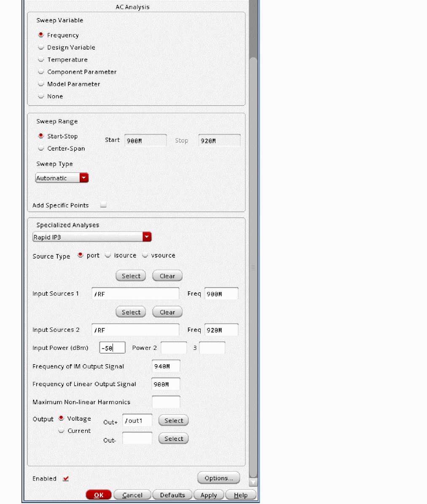Enable Add Specific Points checkbox
The image size is (427, 504).
[x=103, y=205]
